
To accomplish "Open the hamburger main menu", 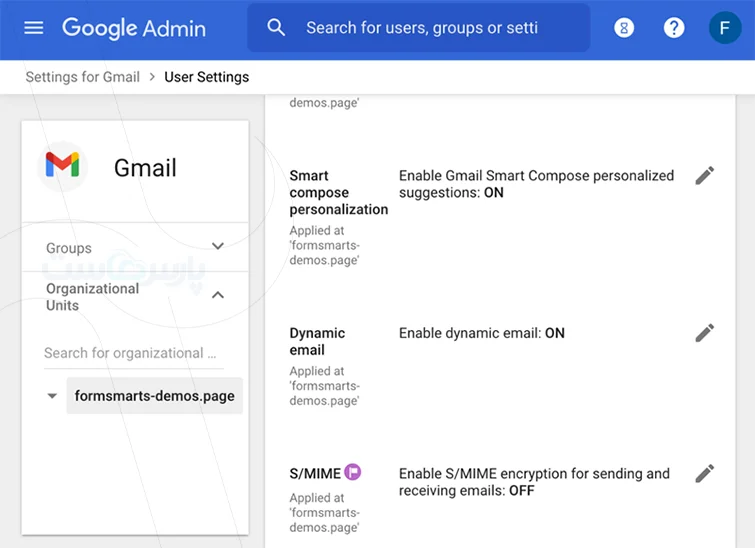I will (x=34, y=28).
